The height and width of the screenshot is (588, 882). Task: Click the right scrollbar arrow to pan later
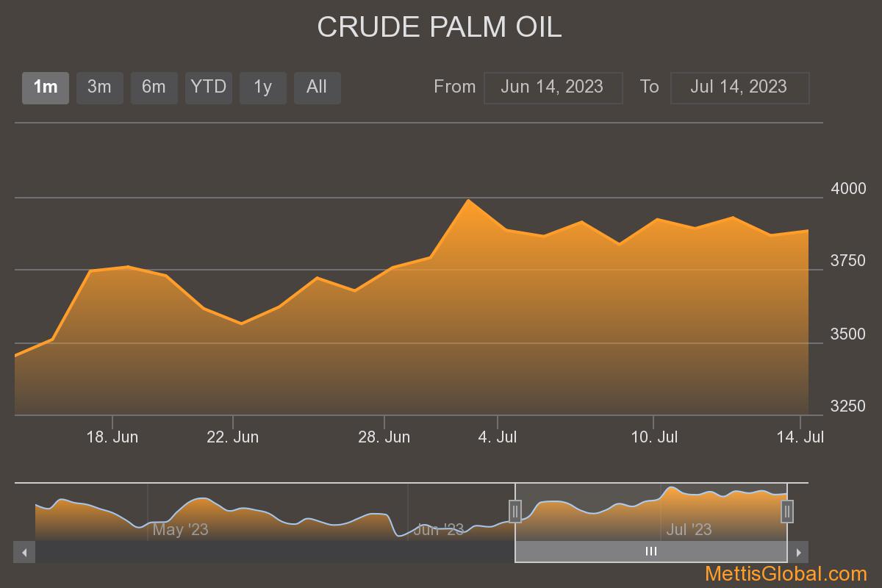coord(799,551)
